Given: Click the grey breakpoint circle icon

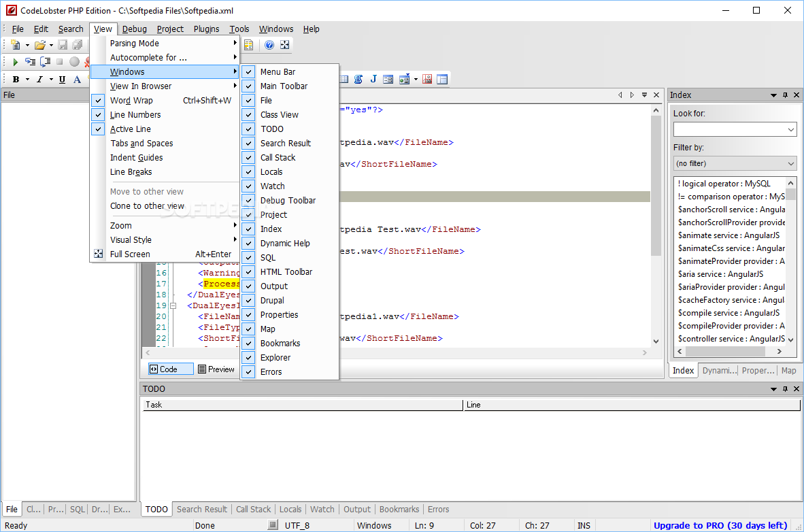Looking at the screenshot, I should [74, 62].
